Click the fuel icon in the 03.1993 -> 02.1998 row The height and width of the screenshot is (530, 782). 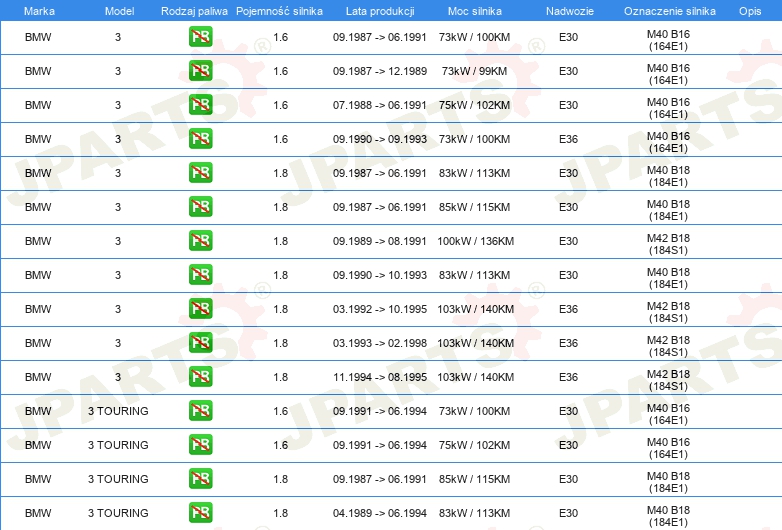[x=200, y=343]
